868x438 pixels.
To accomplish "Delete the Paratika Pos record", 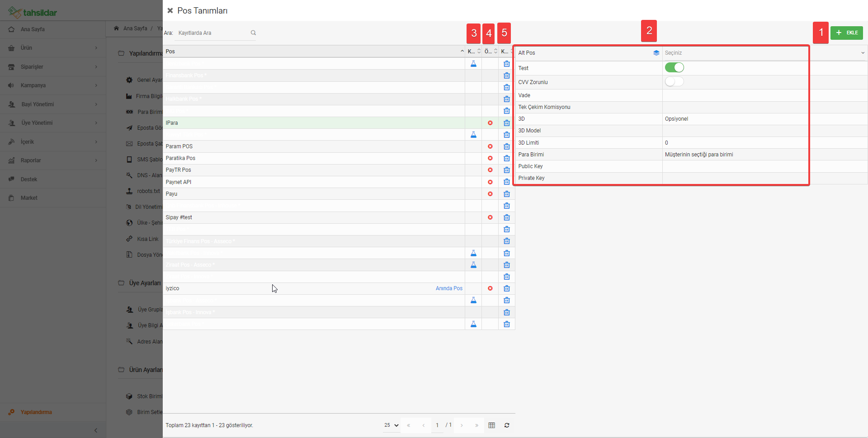I will 506,158.
